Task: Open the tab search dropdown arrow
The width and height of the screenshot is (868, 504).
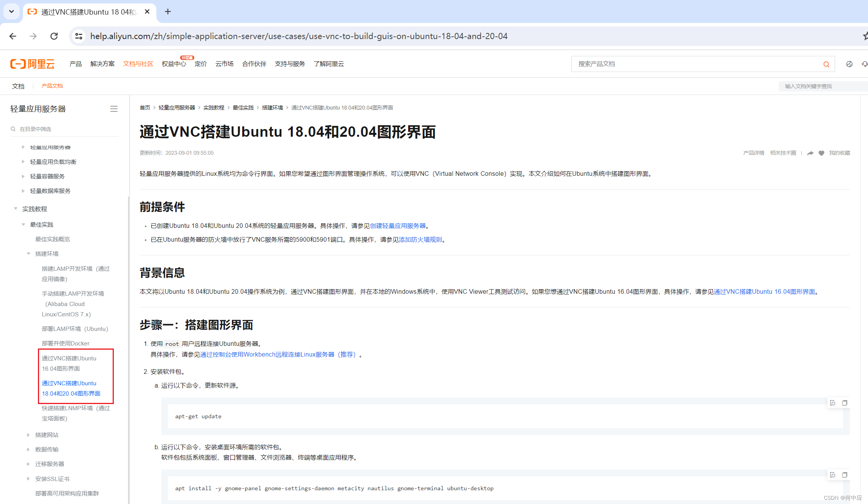Action: [11, 11]
